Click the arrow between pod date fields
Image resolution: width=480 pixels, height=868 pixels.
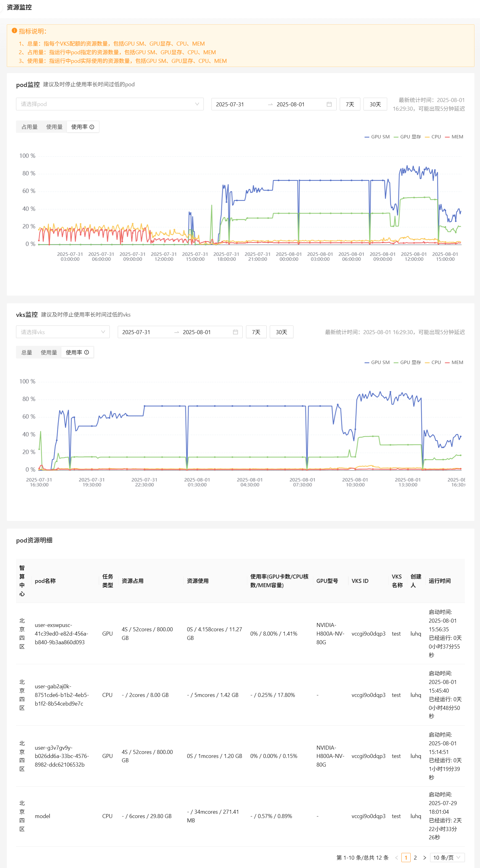(x=270, y=104)
